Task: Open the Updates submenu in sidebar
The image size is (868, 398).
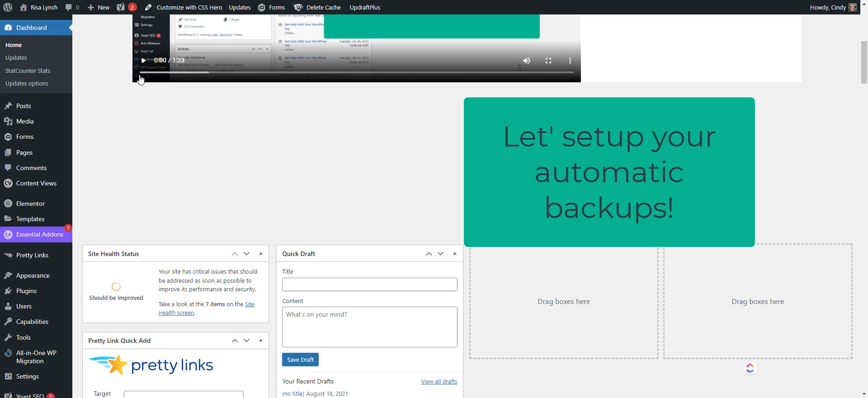Action: click(x=16, y=57)
